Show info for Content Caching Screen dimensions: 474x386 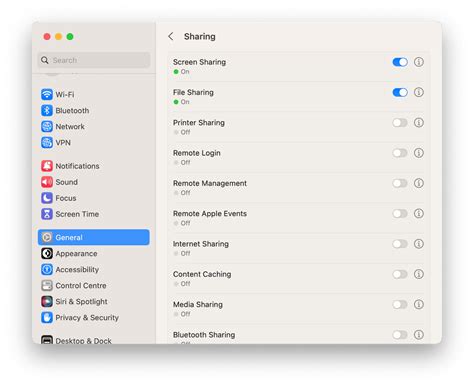[x=419, y=274]
